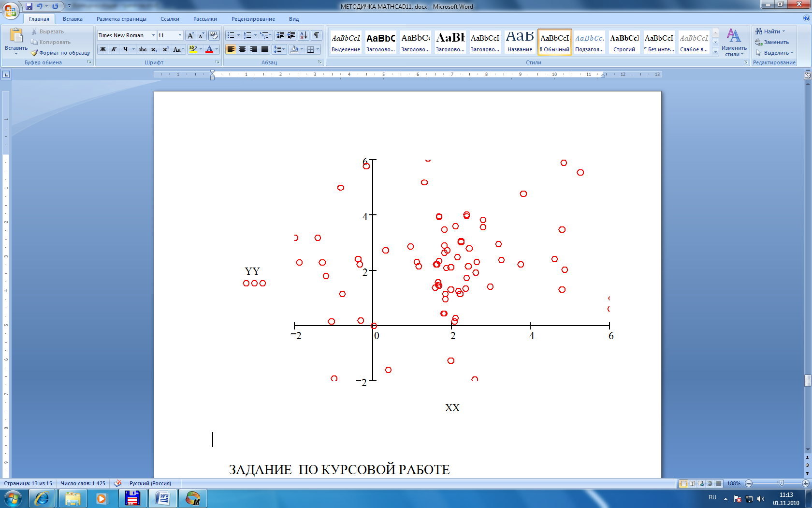Click the Sort icon in paragraph group
Image resolution: width=812 pixels, height=508 pixels.
(x=304, y=35)
